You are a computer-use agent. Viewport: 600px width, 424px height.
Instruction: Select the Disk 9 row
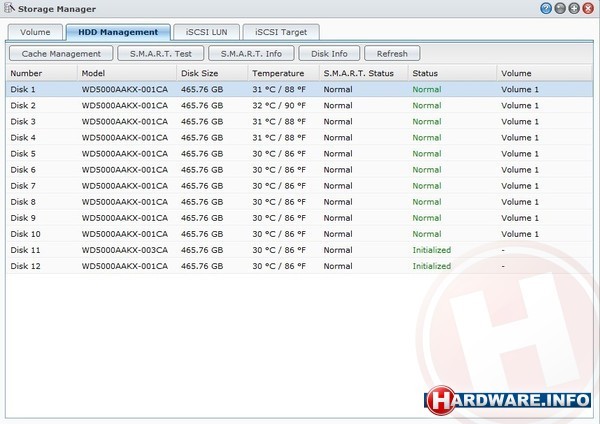(300, 218)
